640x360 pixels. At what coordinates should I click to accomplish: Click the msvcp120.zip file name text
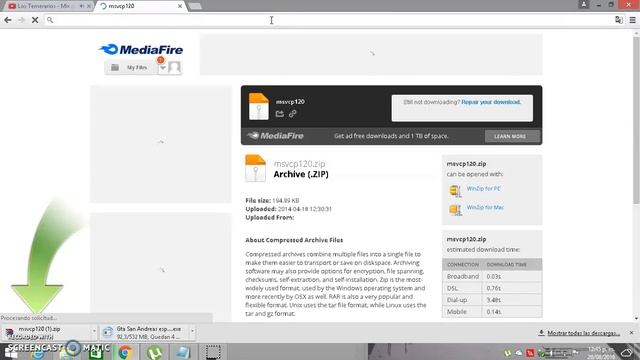299,164
